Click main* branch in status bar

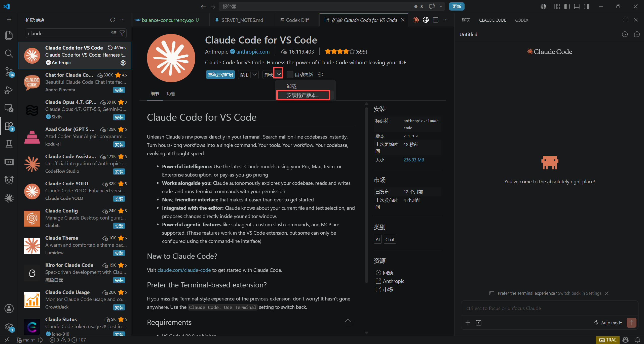click(26, 340)
